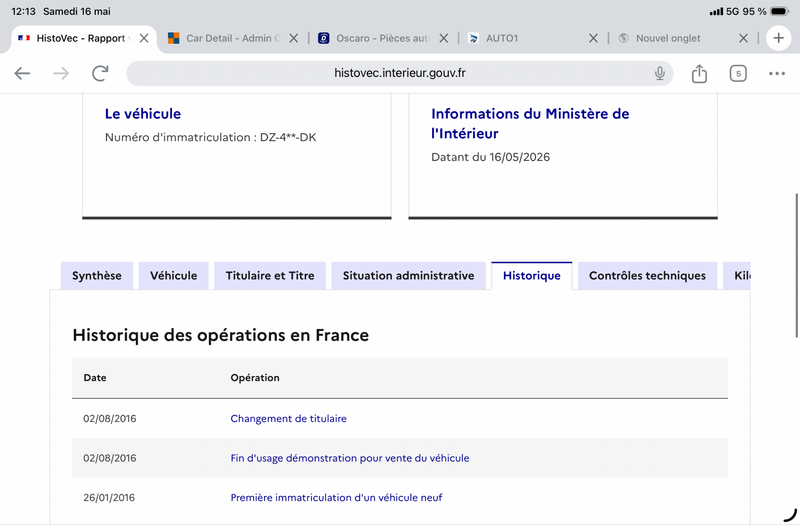Tap the microphone icon in address bar

coord(660,73)
